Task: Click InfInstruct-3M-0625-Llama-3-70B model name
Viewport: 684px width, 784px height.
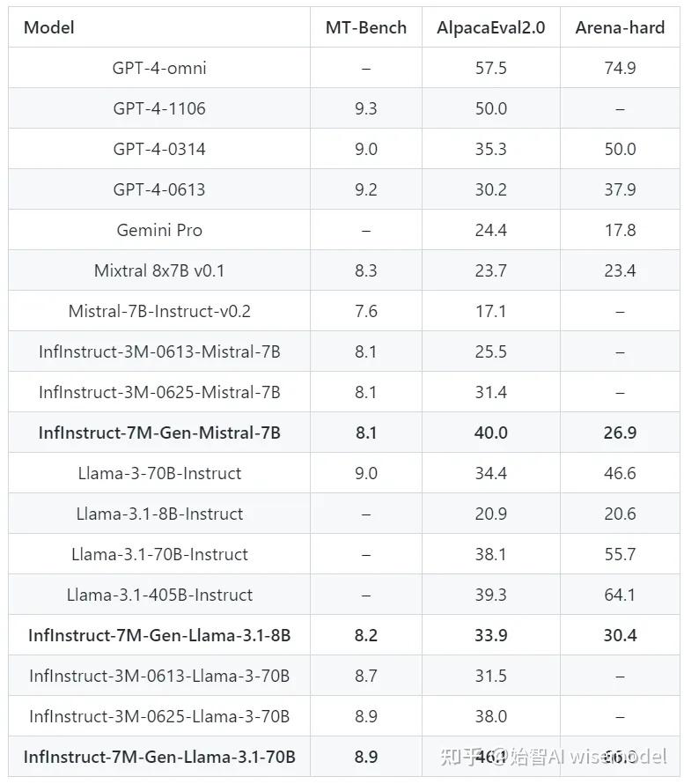Action: tap(159, 716)
